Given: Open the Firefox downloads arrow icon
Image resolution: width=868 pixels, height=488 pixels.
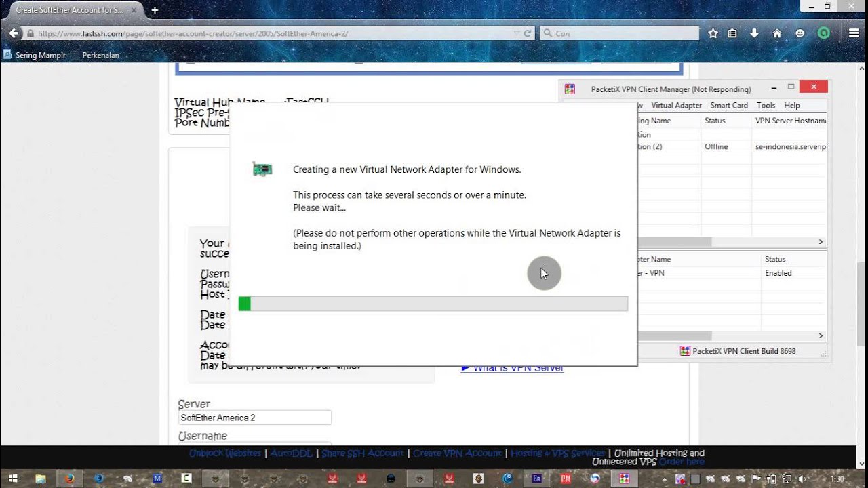Looking at the screenshot, I should (754, 33).
